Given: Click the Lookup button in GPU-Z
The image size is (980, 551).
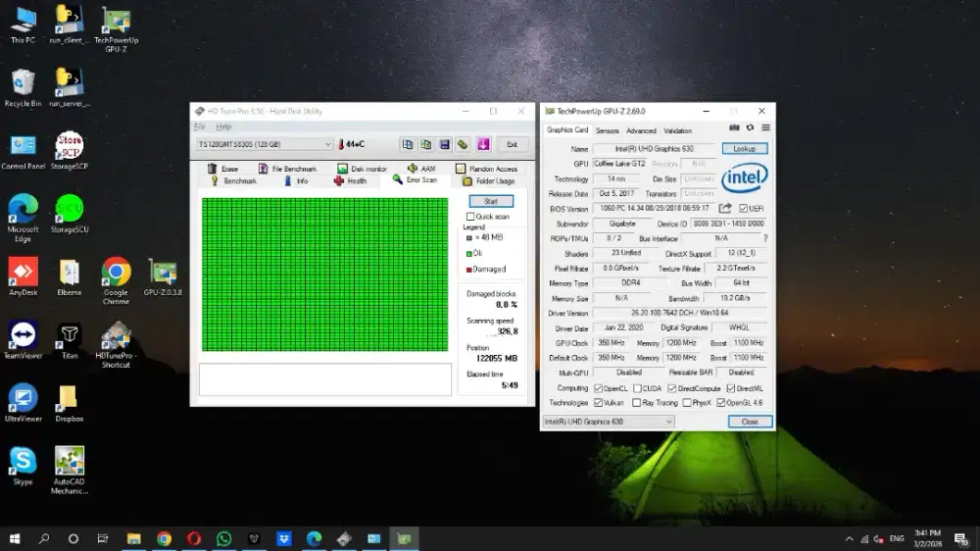Looking at the screenshot, I should 745,149.
